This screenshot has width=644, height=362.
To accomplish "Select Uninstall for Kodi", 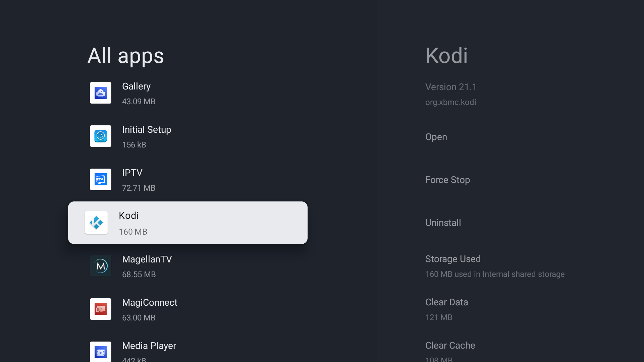I will [x=443, y=223].
